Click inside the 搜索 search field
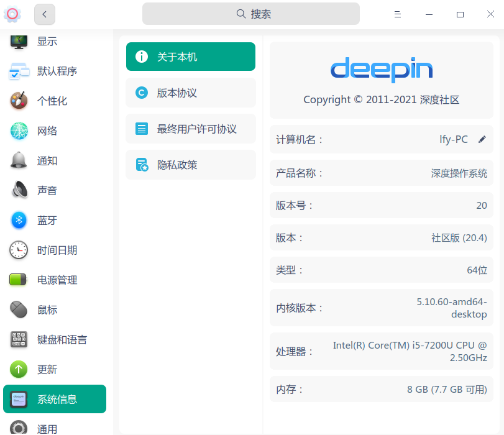 [251, 13]
